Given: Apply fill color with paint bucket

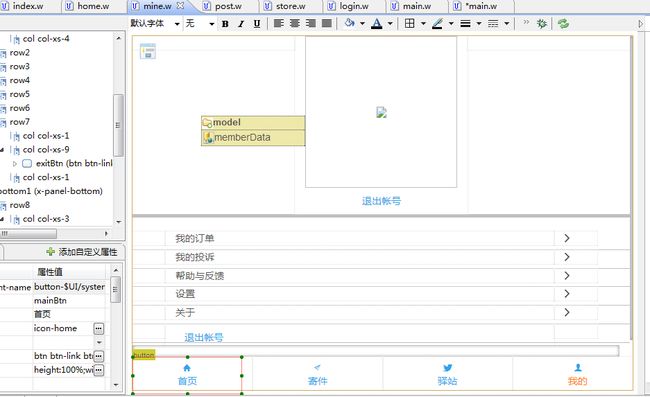Looking at the screenshot, I should click(x=349, y=23).
